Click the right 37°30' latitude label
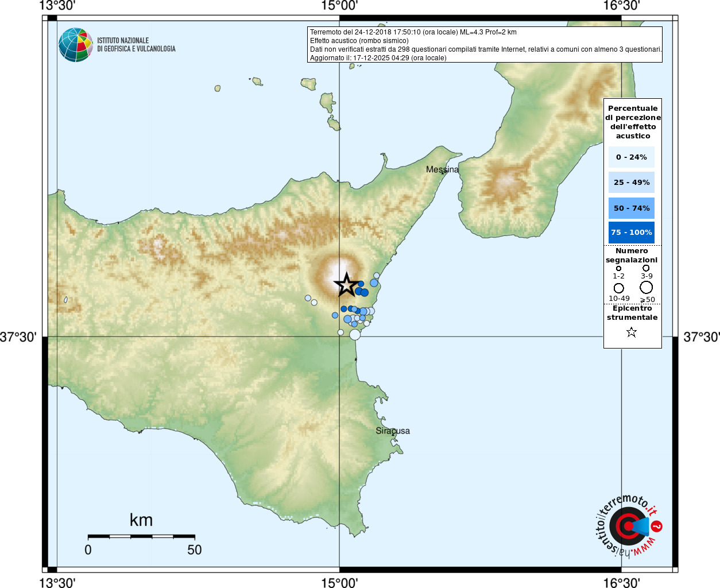This screenshot has width=720, height=588. tap(702, 337)
